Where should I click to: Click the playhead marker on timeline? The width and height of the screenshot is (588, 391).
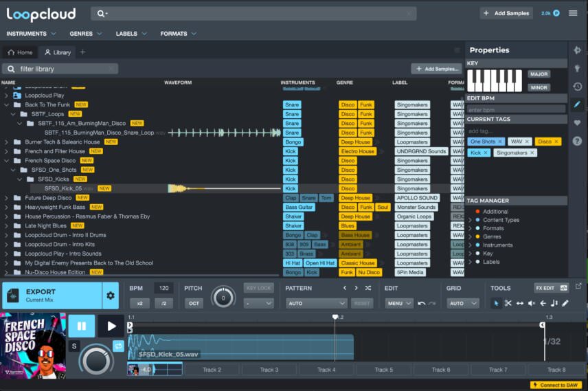(x=335, y=317)
